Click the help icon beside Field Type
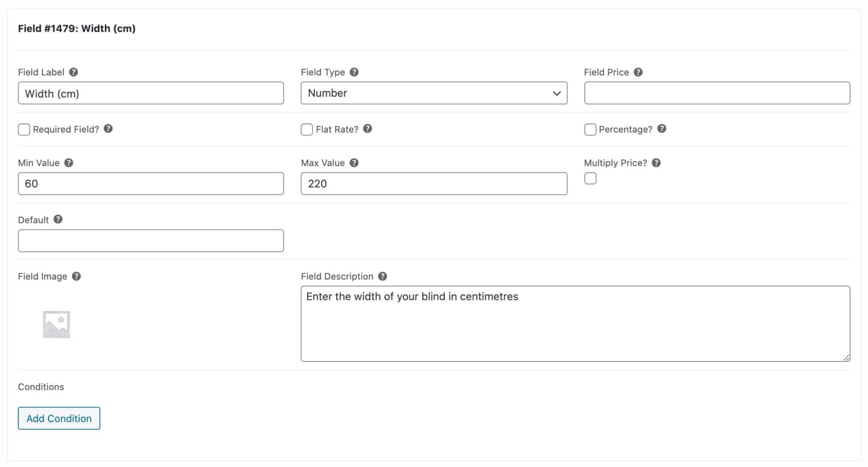This screenshot has width=868, height=467. (x=355, y=72)
